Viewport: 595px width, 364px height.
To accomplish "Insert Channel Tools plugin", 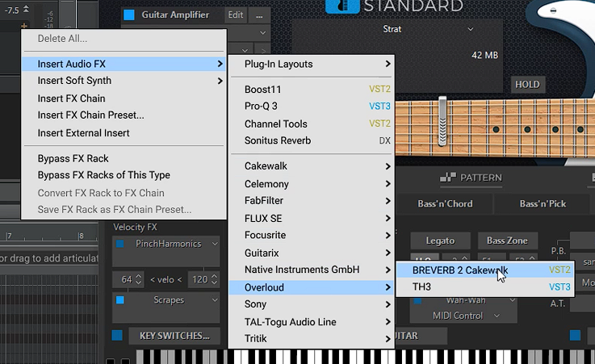I will pos(312,124).
